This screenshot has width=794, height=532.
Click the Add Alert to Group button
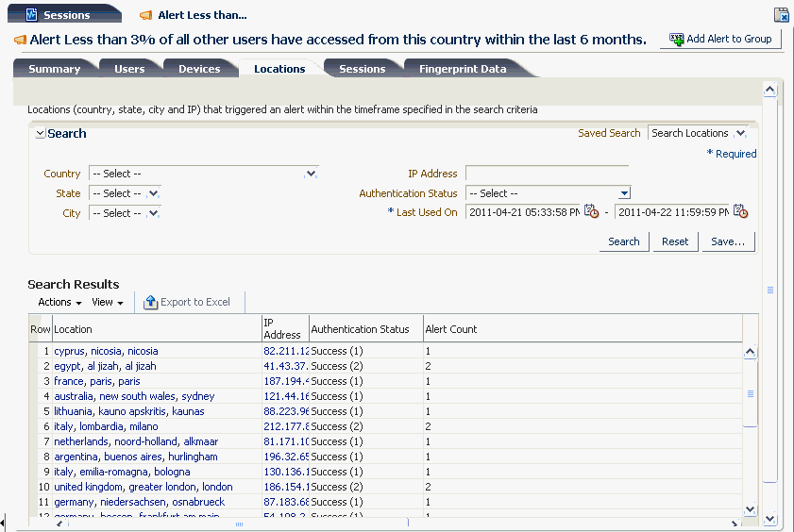[x=720, y=39]
